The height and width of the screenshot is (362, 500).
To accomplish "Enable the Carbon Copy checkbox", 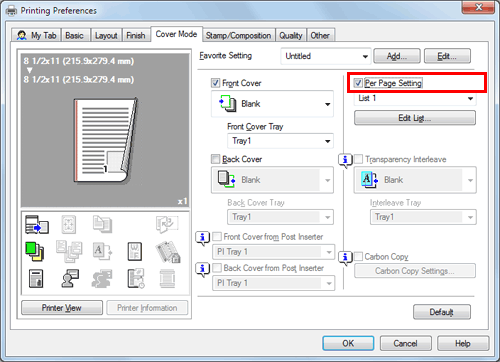I will point(358,256).
